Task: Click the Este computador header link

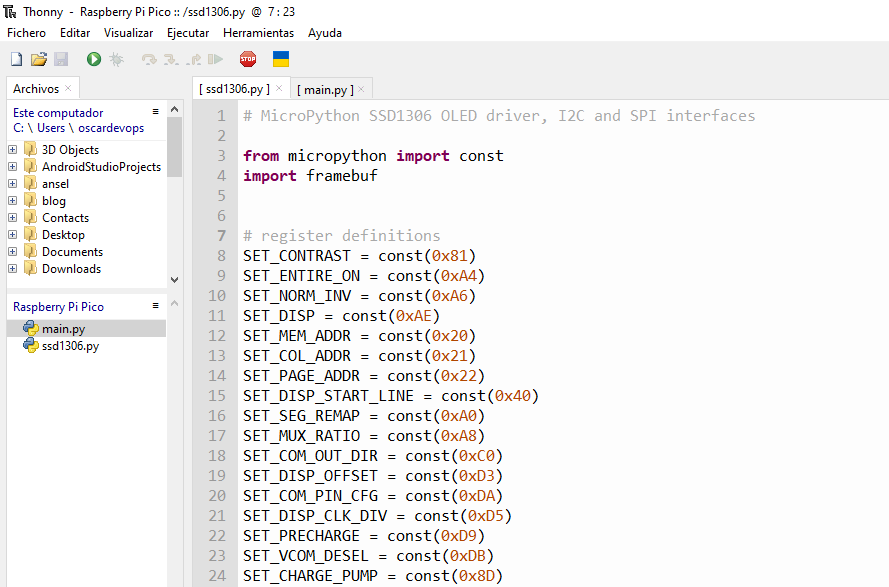Action: pos(58,113)
